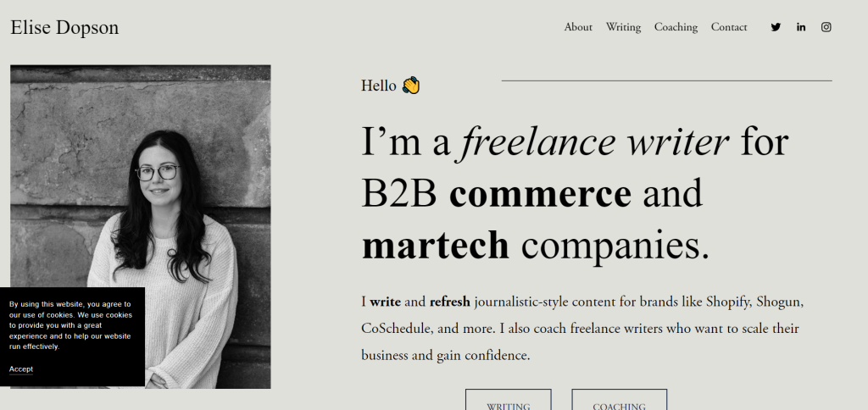This screenshot has height=410, width=868.
Task: Click the "Hello" greeting text
Action: coord(379,86)
